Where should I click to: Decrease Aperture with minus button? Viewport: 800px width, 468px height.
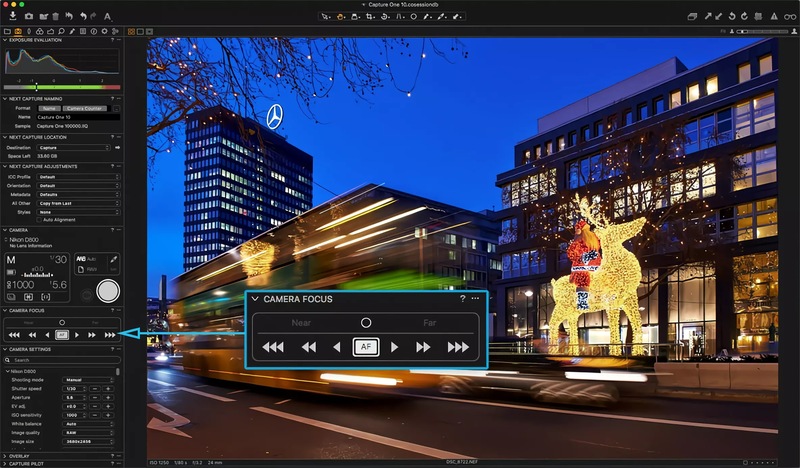pyautogui.click(x=95, y=398)
